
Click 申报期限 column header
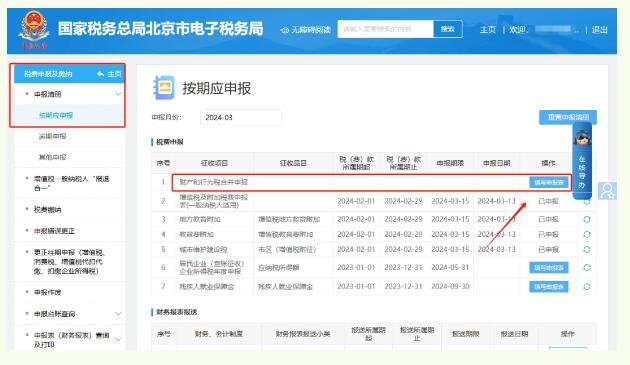click(x=450, y=163)
